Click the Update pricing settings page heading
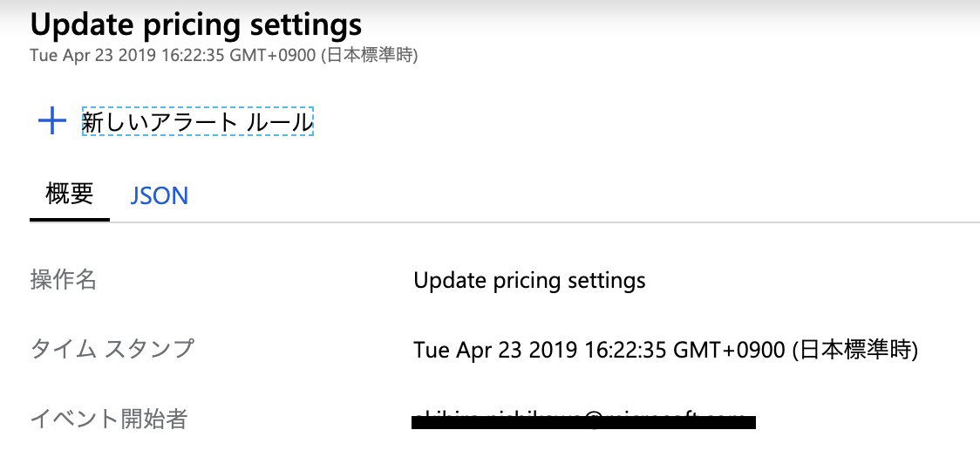Image resolution: width=980 pixels, height=471 pixels. point(195,24)
